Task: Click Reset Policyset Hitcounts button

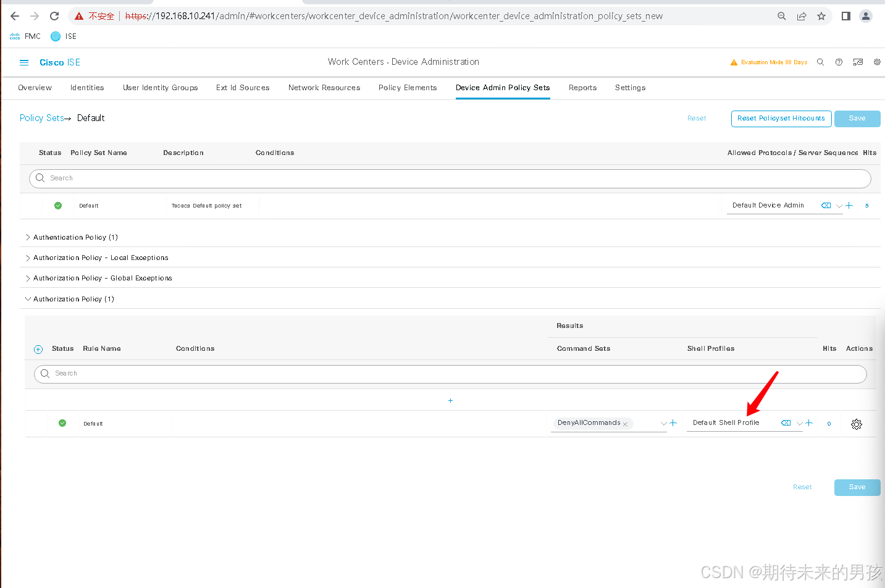Action: click(781, 119)
